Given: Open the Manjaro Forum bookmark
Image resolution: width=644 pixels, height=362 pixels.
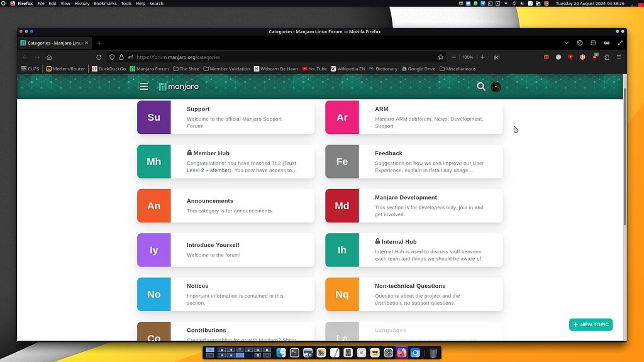Looking at the screenshot, I should pos(149,69).
